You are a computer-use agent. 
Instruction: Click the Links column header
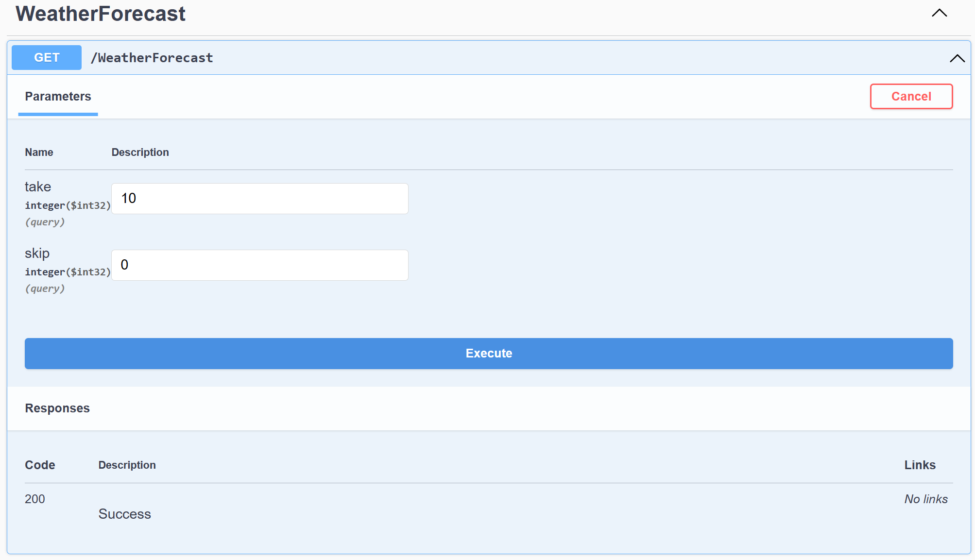click(x=920, y=465)
